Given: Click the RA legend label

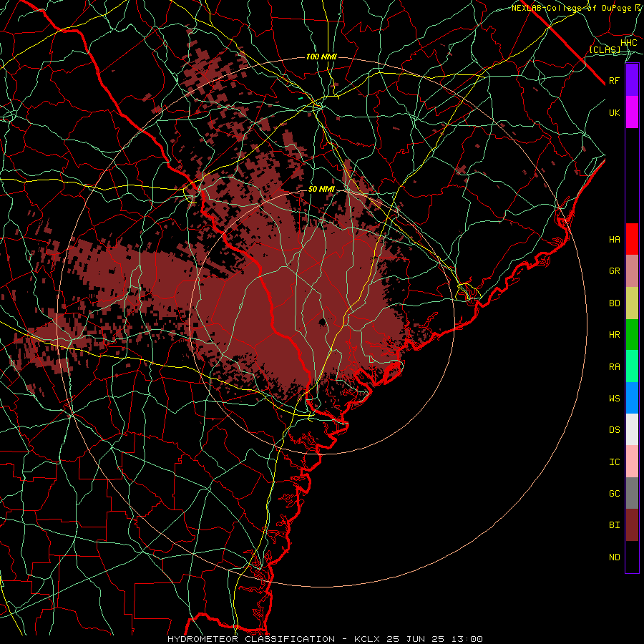Looking at the screenshot, I should [x=615, y=366].
